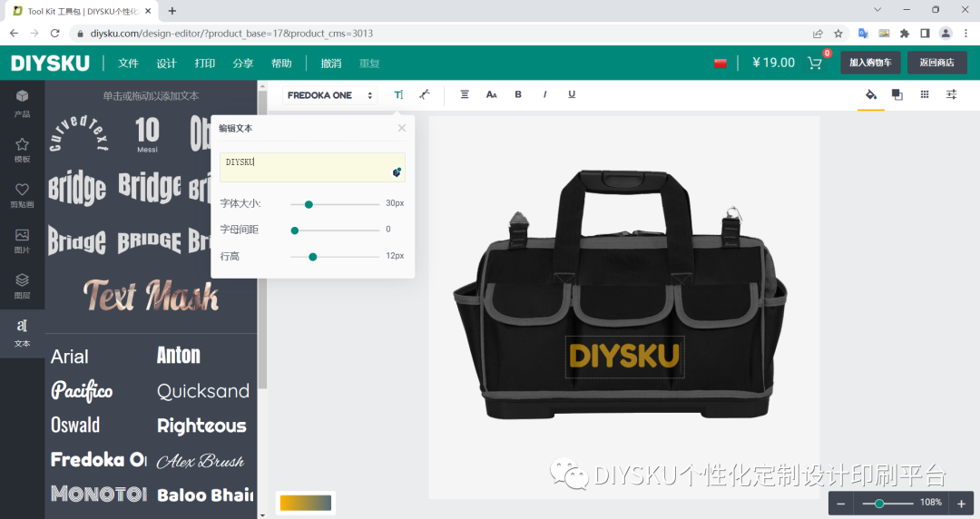
Task: Click the text effects wand icon
Action: pos(425,94)
